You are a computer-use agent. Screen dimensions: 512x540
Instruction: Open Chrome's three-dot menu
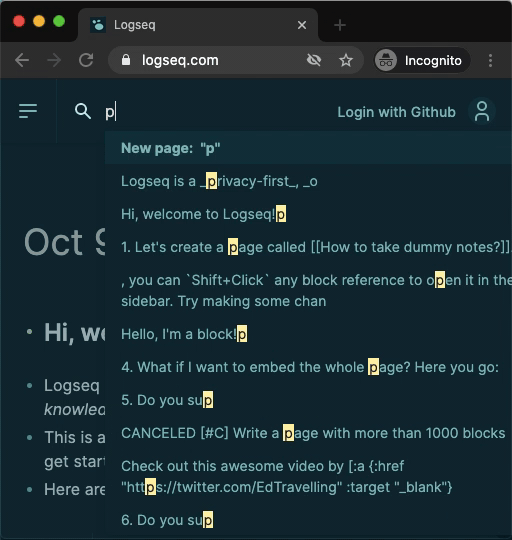pyautogui.click(x=490, y=61)
